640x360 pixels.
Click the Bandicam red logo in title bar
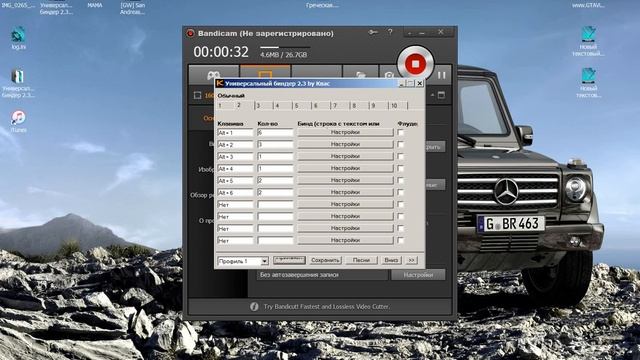click(190, 33)
